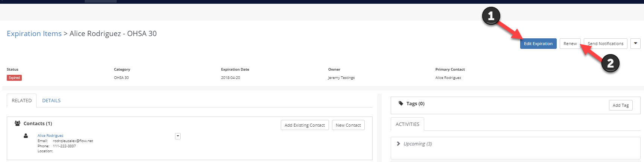Click email rodrqieuzalex@flow.net
Viewport: 644px width, 162px height.
coord(73,141)
